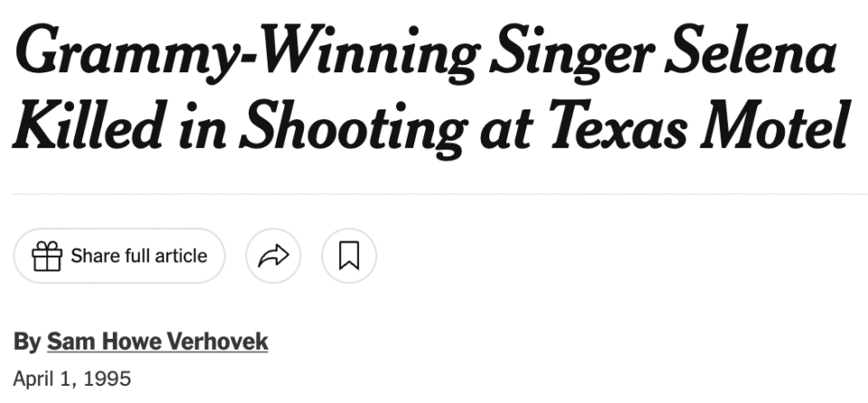Click the "By" label before author name

pyautogui.click(x=25, y=342)
